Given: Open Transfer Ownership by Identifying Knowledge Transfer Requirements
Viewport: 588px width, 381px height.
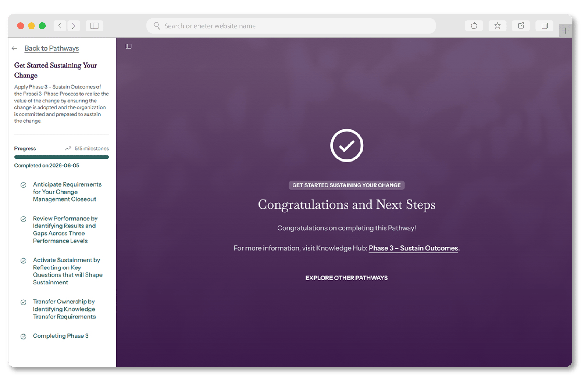Looking at the screenshot, I should coord(64,309).
